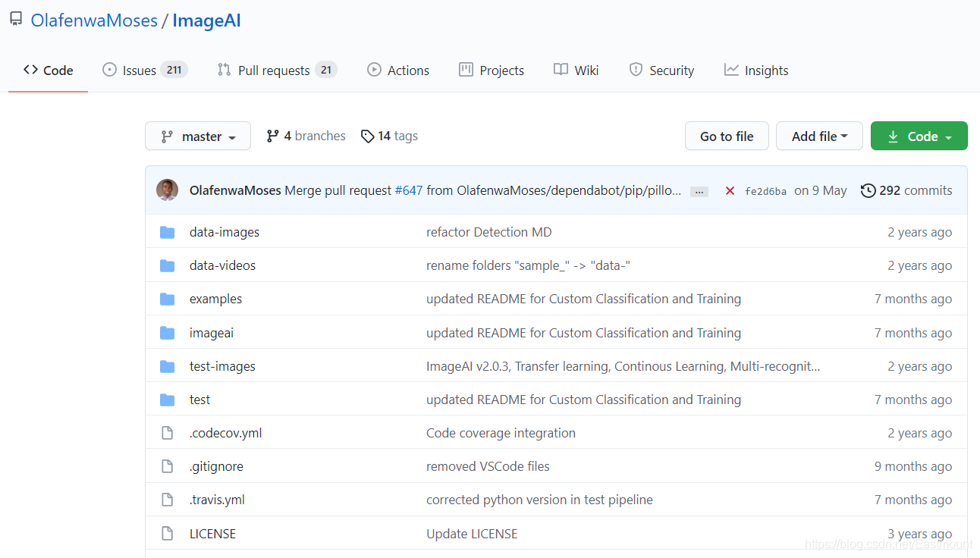Click the repository book icon beside OlafenwaMoses
Viewport: 980px width, 558px height.
16,20
